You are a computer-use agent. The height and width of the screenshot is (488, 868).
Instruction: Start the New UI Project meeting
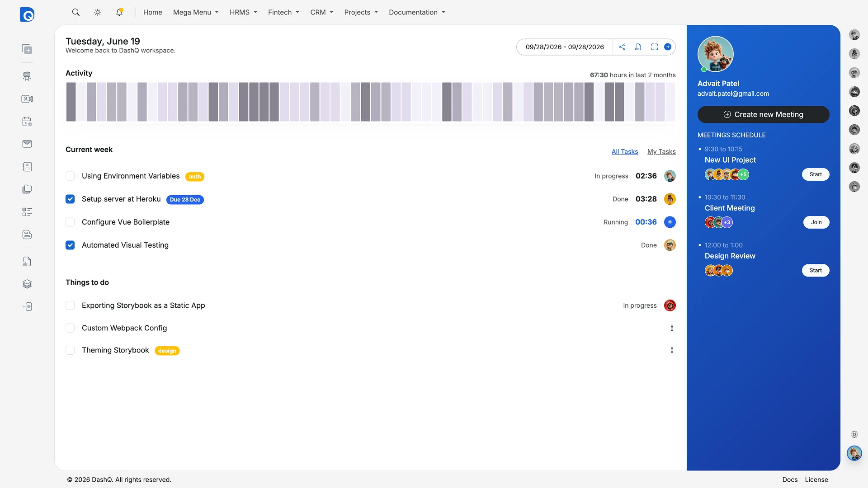click(816, 174)
